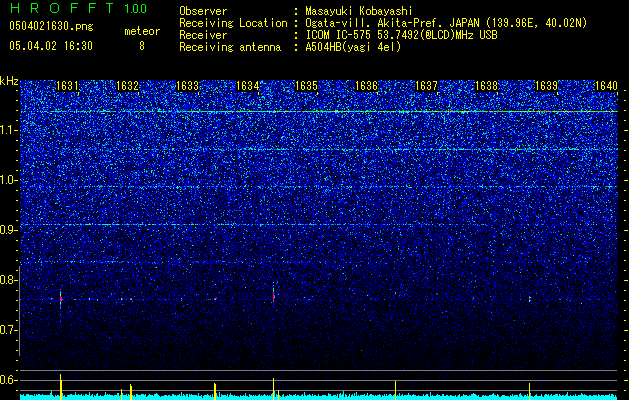Click the 1636 time axis label
Screen dimensions: 629x400
point(367,86)
